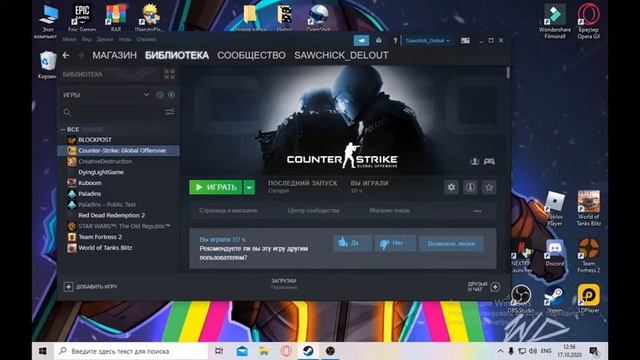Image resolution: width=640 pixels, height=360 pixels.
Task: Open Mail app in taskbar
Action: tap(242, 351)
